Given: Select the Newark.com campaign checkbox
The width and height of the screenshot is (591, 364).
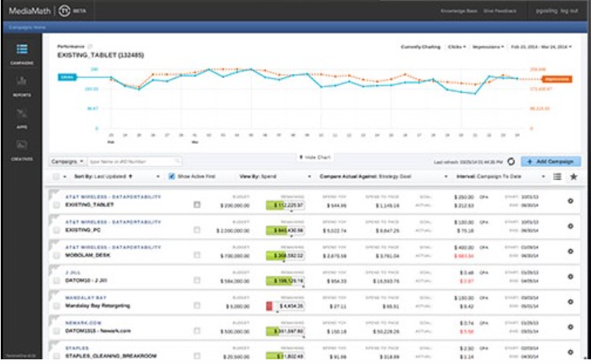Looking at the screenshot, I should 56,331.
